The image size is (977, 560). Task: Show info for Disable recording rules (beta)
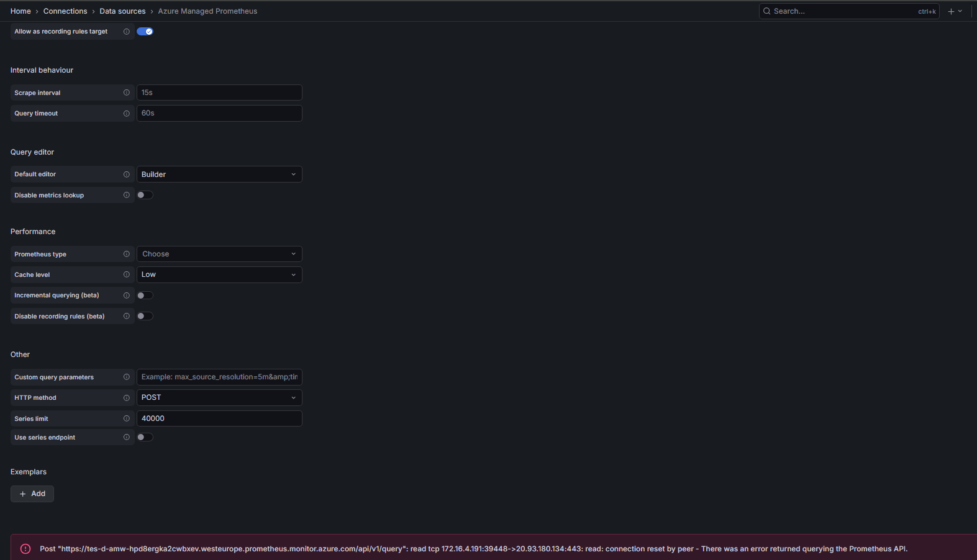pos(127,316)
